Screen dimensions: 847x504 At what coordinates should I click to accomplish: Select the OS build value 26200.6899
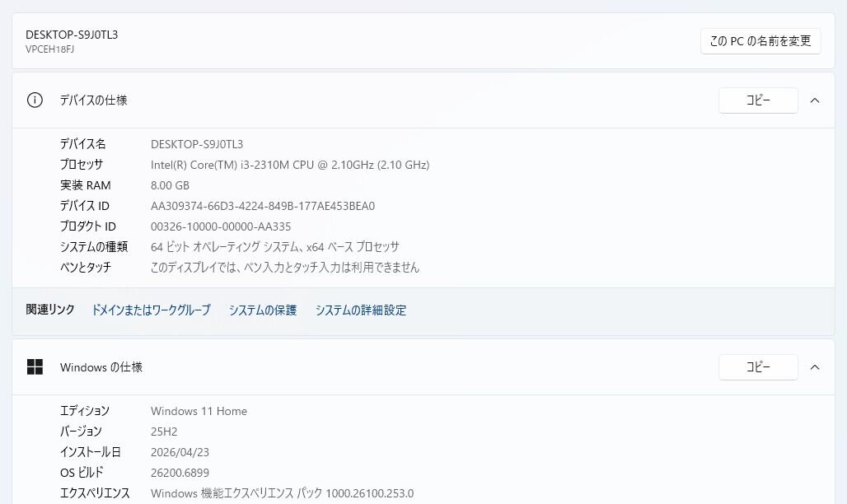click(180, 473)
